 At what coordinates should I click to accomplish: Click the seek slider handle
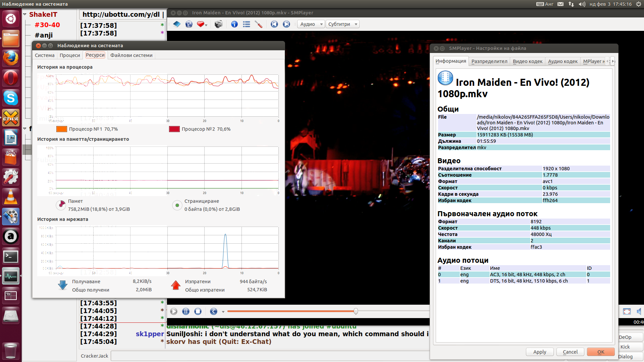click(x=356, y=311)
